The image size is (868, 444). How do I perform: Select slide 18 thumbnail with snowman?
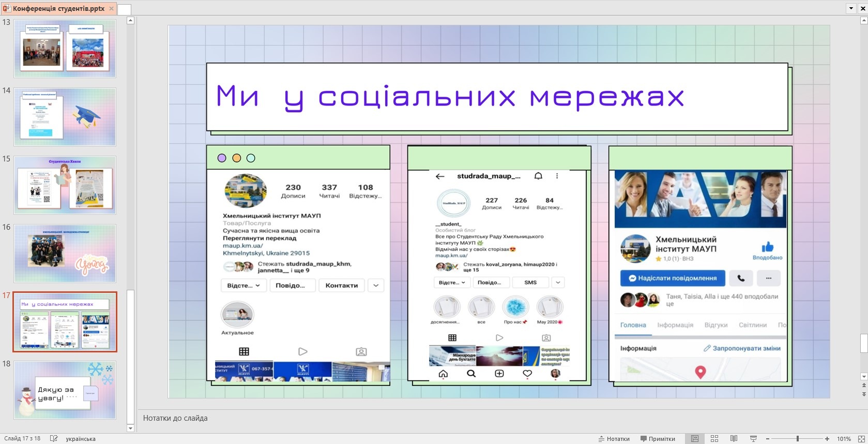[65, 390]
